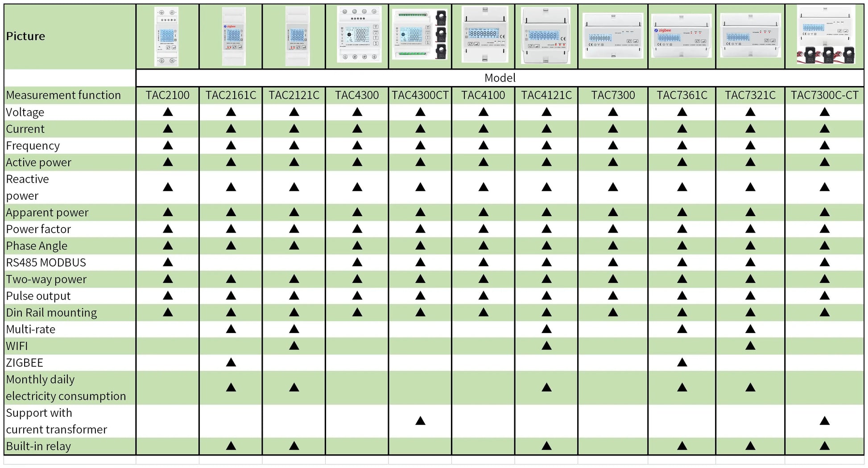This screenshot has width=868, height=468.
Task: Click RS485 MODBUS triangle for TAC2100
Action: (x=168, y=262)
